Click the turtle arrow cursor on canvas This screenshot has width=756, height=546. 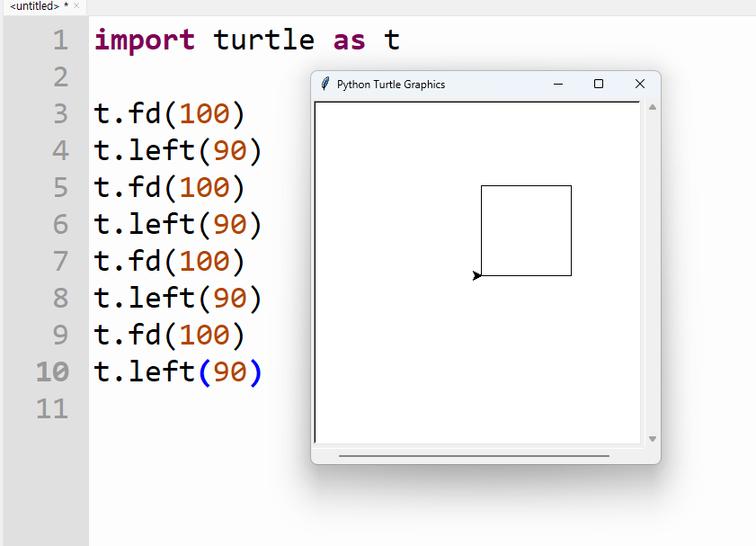476,275
